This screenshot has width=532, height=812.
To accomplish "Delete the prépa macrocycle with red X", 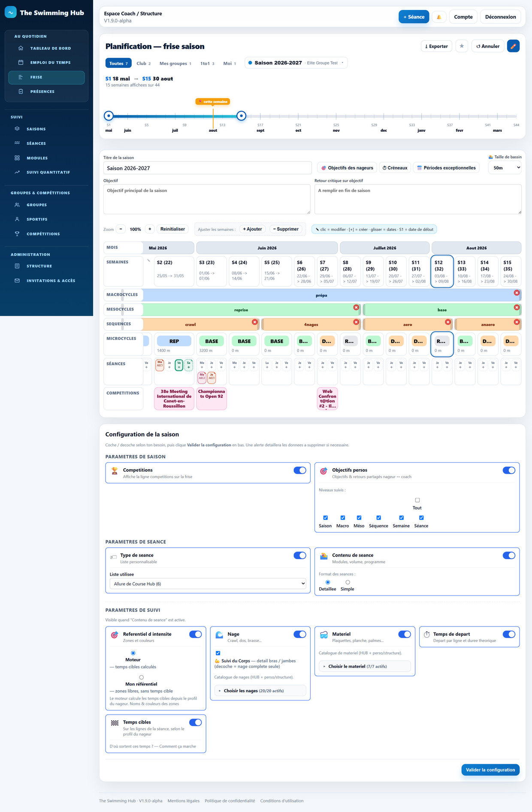I will click(517, 293).
